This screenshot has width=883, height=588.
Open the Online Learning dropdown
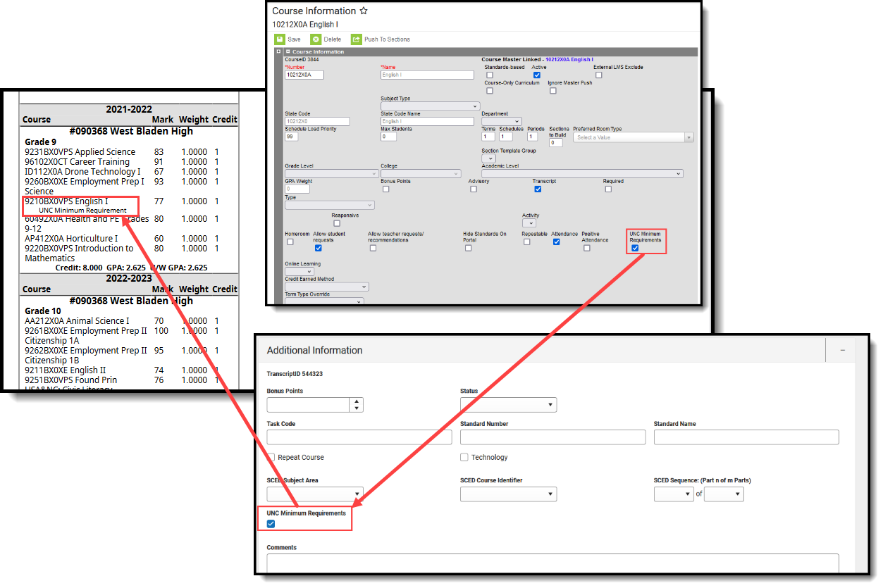pyautogui.click(x=300, y=272)
